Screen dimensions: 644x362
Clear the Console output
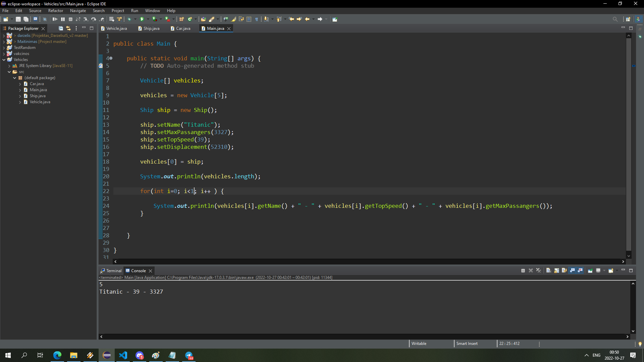(549, 270)
